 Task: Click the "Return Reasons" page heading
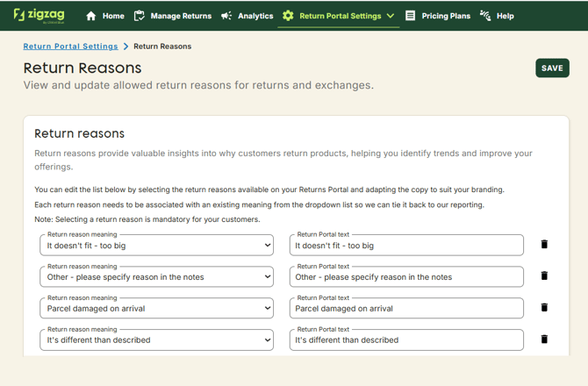point(82,68)
